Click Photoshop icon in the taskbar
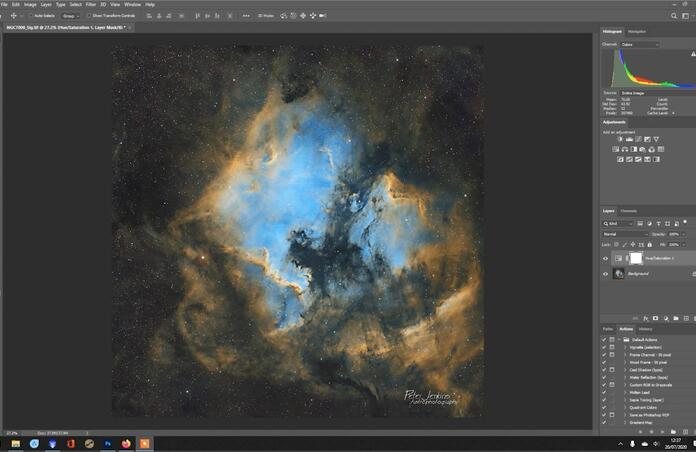Image resolution: width=696 pixels, height=452 pixels. click(x=107, y=444)
